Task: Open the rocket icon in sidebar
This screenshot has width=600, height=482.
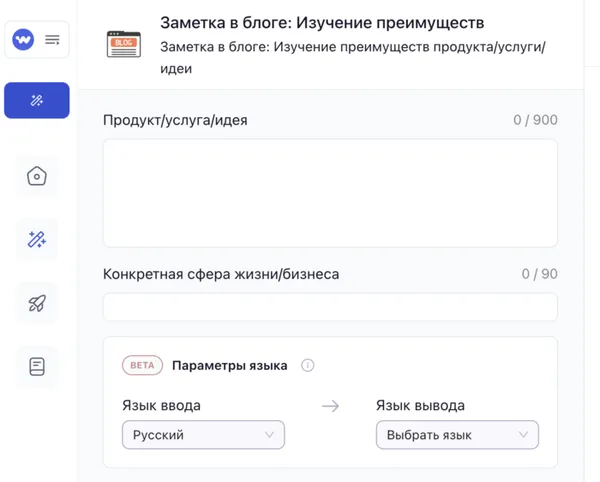Action: [37, 304]
